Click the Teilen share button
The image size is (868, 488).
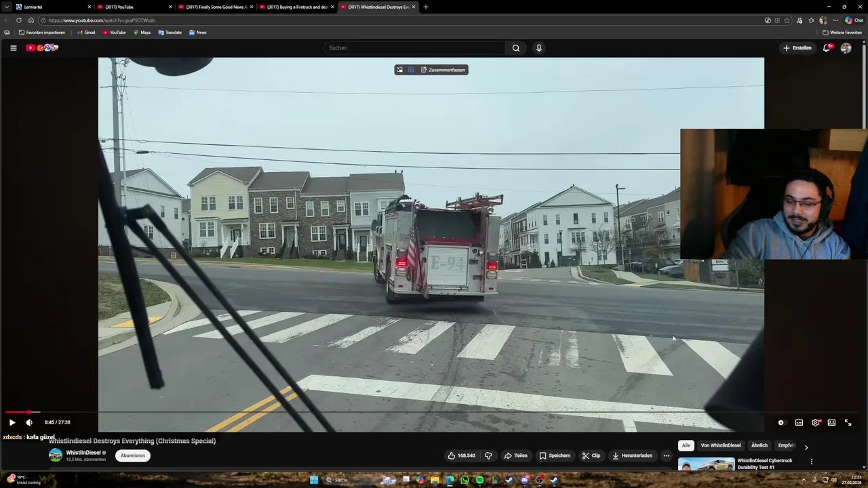pyautogui.click(x=515, y=455)
